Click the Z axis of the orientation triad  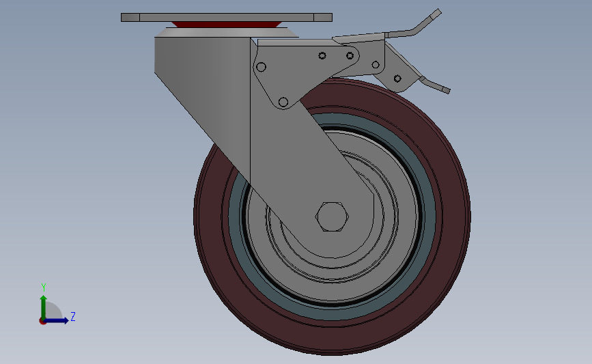[56, 320]
